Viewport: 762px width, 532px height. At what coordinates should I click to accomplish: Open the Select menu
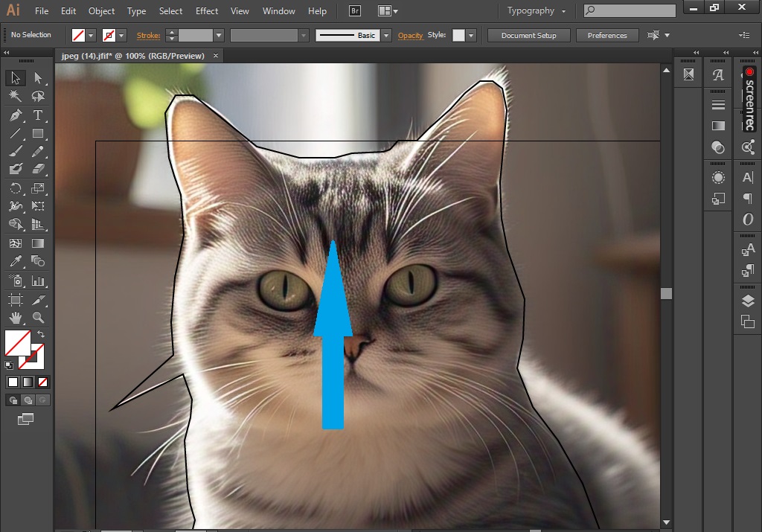click(170, 10)
